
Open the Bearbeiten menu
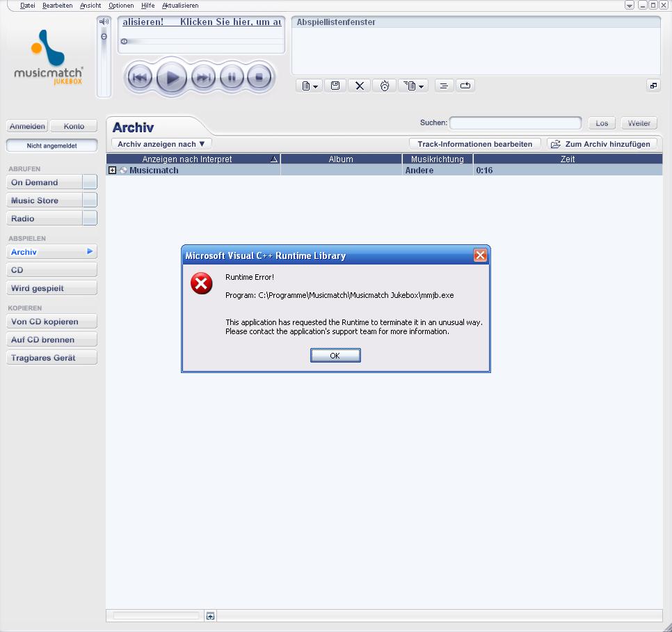click(58, 6)
